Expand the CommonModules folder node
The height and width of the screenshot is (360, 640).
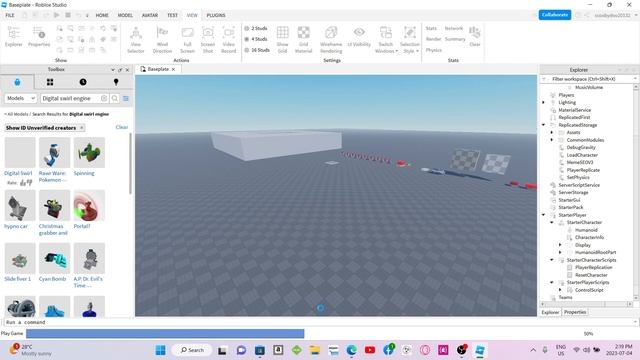[551, 140]
